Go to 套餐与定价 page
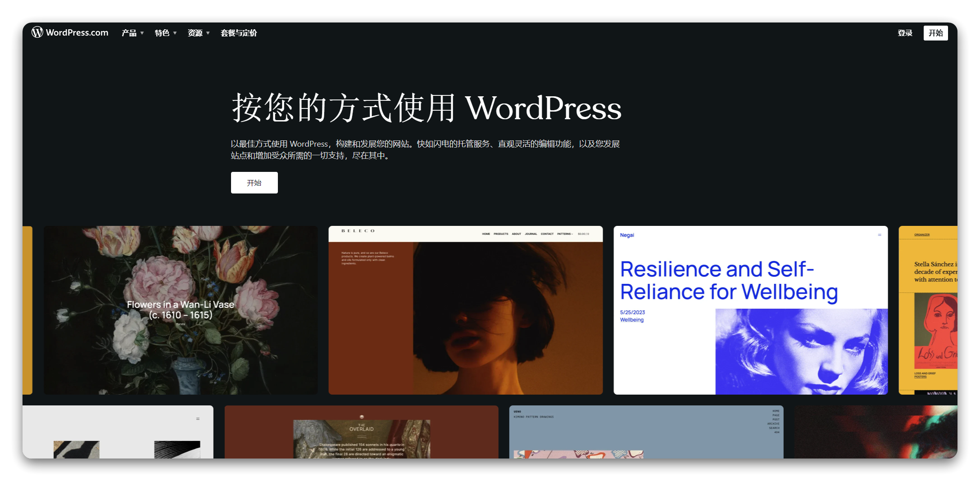The height and width of the screenshot is (481, 980). point(239,33)
